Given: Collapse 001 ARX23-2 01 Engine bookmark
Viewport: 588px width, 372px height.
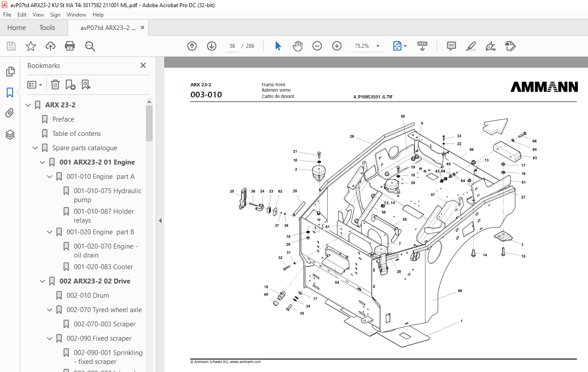Looking at the screenshot, I should tap(43, 162).
